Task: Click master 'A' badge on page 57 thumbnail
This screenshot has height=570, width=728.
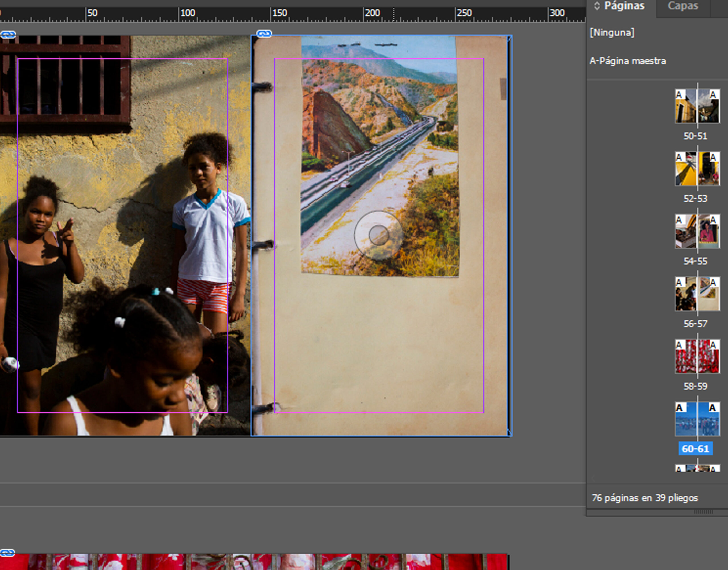Action: (713, 283)
